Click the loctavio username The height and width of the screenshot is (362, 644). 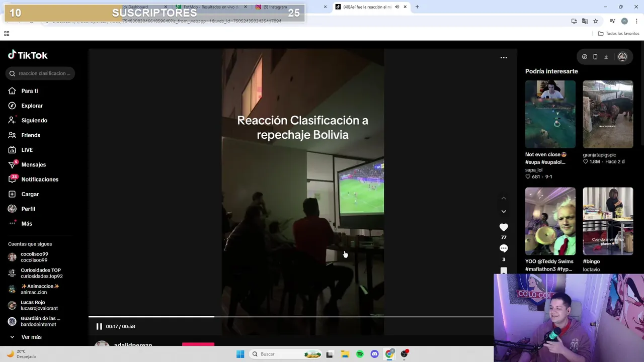[591, 269]
